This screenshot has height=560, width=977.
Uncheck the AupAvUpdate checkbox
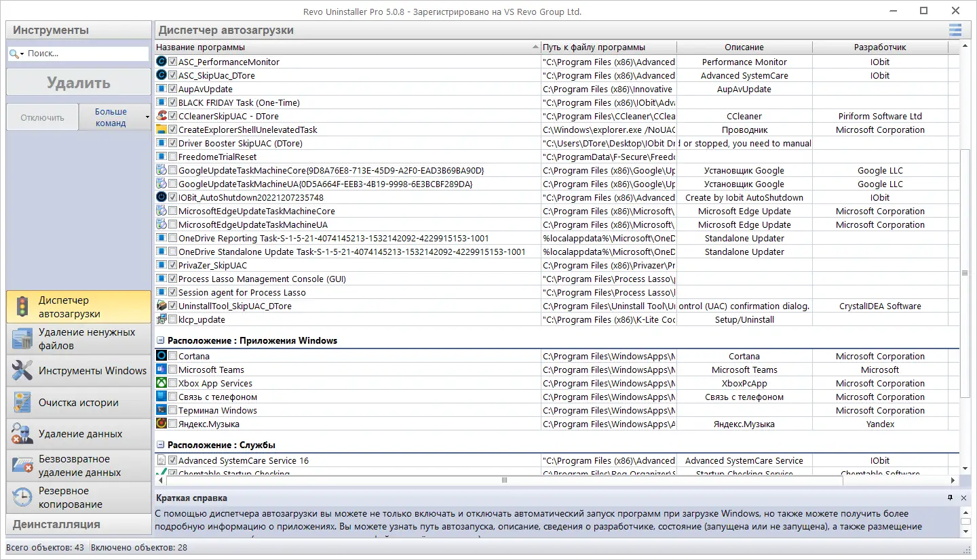(173, 89)
